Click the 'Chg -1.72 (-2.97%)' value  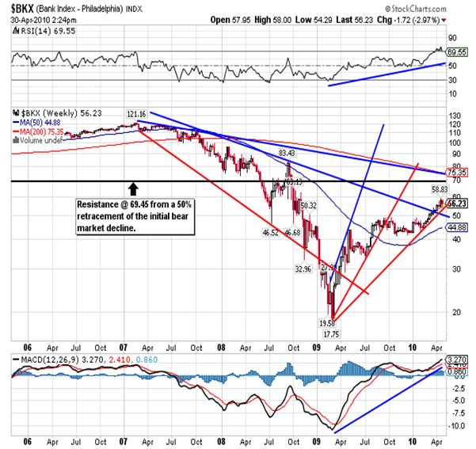pyautogui.click(x=409, y=20)
